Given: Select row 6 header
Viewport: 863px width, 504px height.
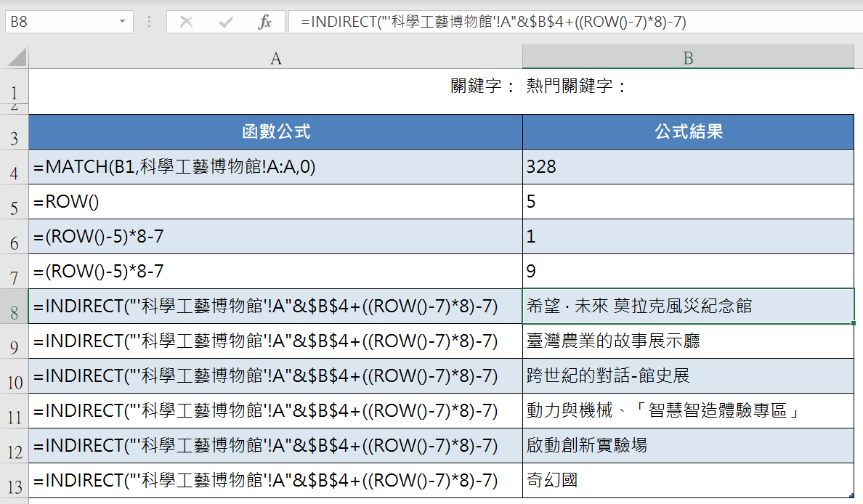Looking at the screenshot, I should click(15, 237).
